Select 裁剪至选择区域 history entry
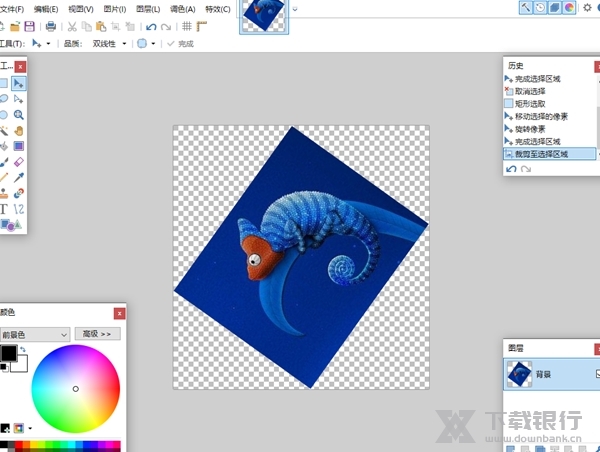Image resolution: width=600 pixels, height=452 pixels. (x=549, y=154)
